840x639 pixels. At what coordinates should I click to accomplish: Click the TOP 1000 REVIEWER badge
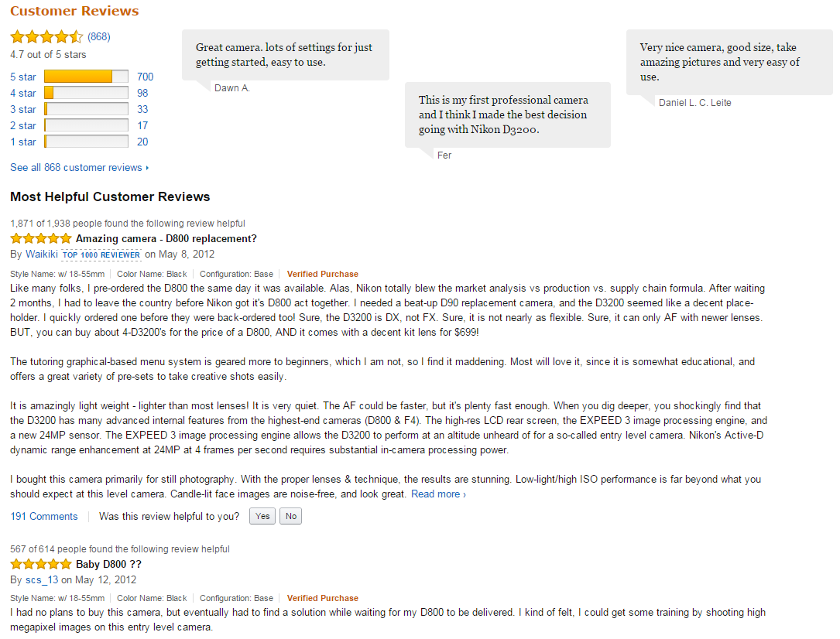(x=101, y=254)
